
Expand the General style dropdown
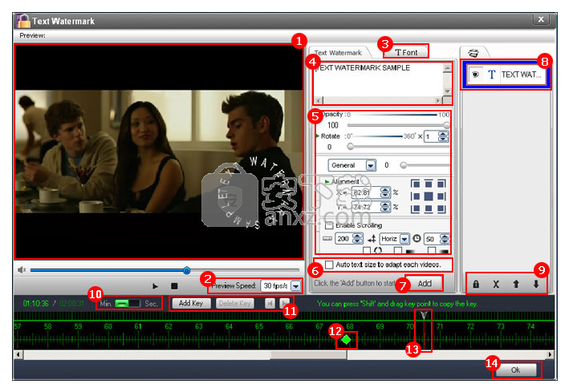371,165
